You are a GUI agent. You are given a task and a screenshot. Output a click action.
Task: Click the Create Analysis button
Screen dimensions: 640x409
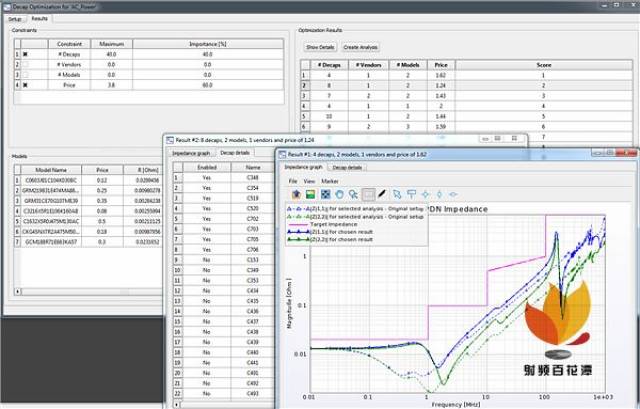click(360, 47)
